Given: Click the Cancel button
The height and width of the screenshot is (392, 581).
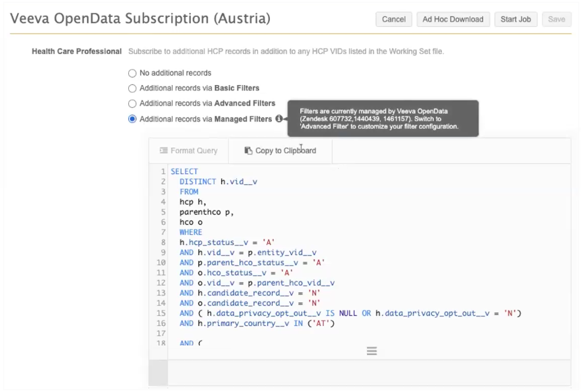Looking at the screenshot, I should pyautogui.click(x=393, y=20).
